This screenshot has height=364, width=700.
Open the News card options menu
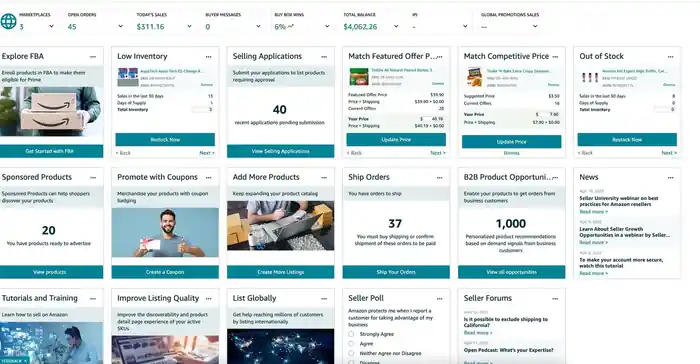671,178
